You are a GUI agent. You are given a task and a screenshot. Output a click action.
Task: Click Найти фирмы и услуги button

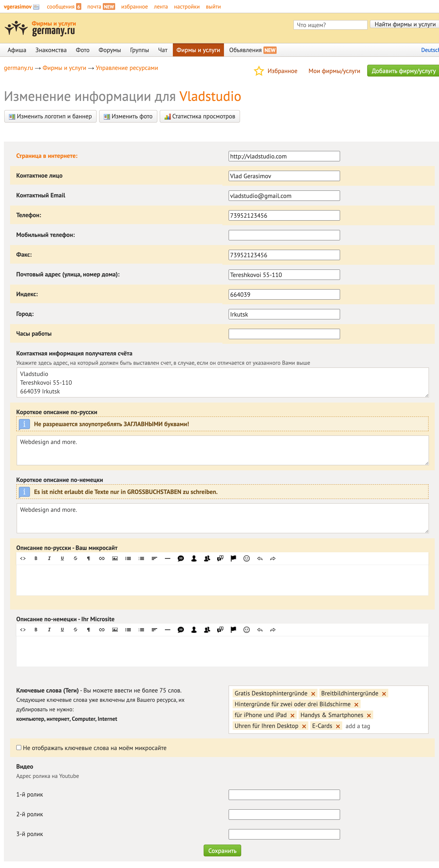404,24
